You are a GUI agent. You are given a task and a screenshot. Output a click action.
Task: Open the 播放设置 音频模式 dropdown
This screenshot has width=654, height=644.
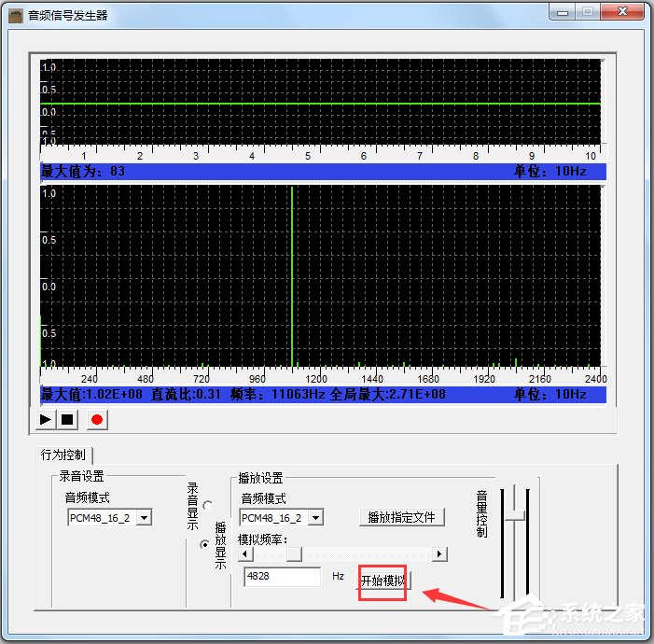pyautogui.click(x=315, y=518)
